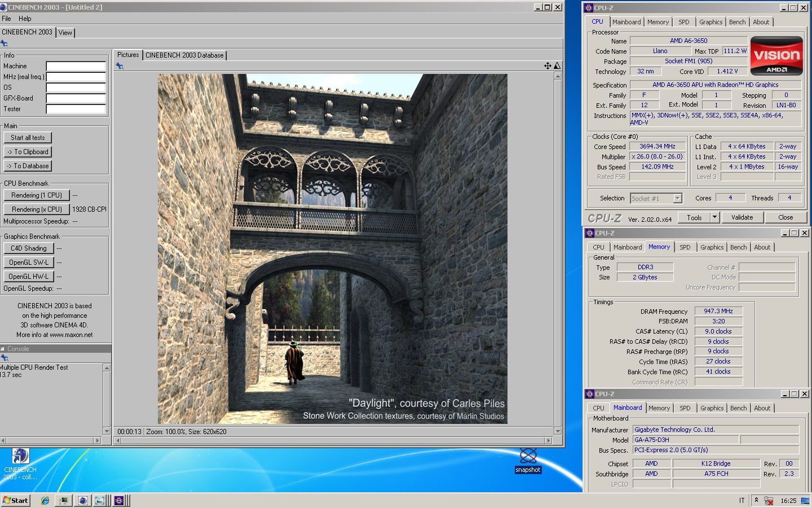Click the Validate button in CPU-Z
The image size is (812, 508).
pyautogui.click(x=742, y=217)
